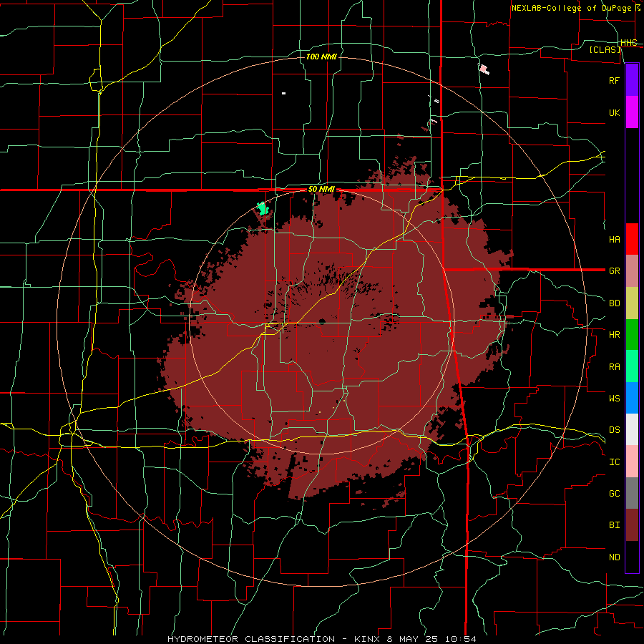Screen dimensions: 644x644
Task: Select the GR pink-tan legend swatch
Action: pos(632,270)
